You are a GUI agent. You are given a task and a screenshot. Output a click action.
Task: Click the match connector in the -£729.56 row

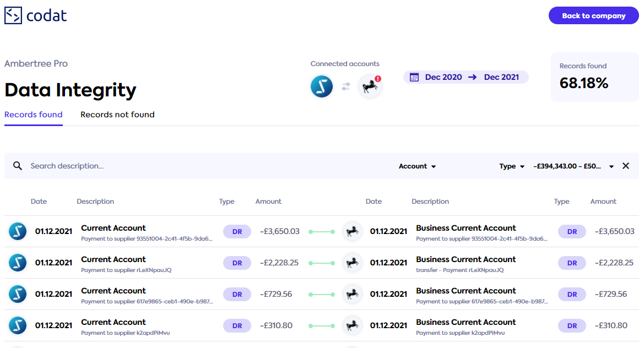(322, 295)
